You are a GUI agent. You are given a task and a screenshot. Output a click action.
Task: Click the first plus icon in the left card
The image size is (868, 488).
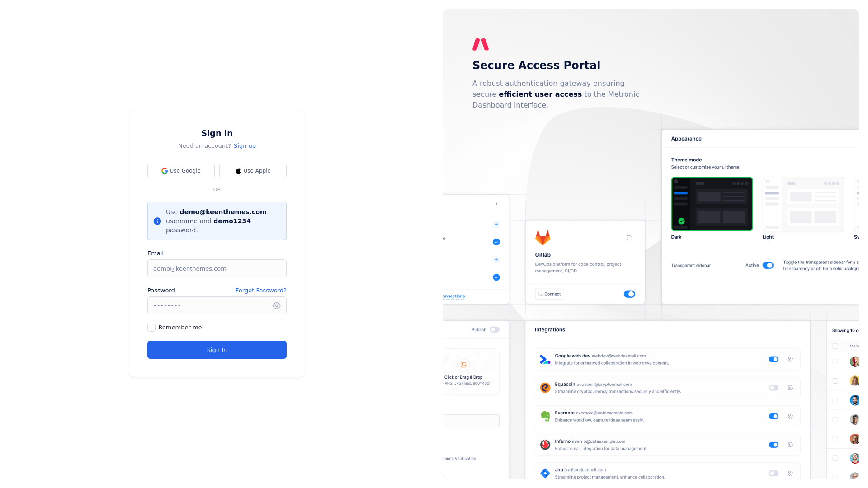(x=496, y=224)
